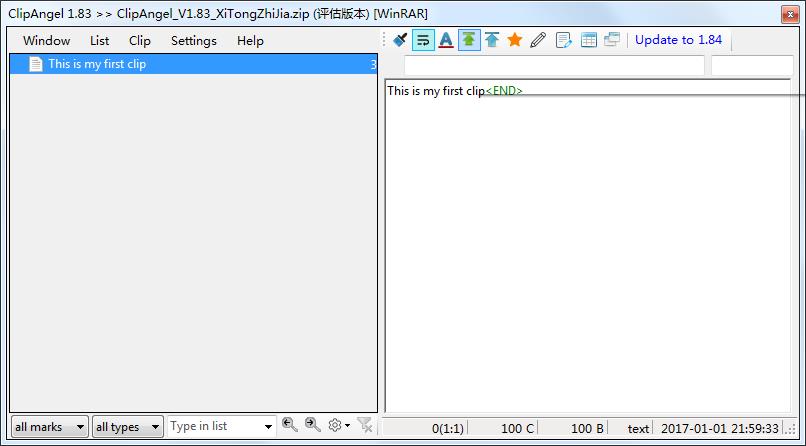Open the search history dropdown arrow
The width and height of the screenshot is (806, 446).
(x=268, y=427)
